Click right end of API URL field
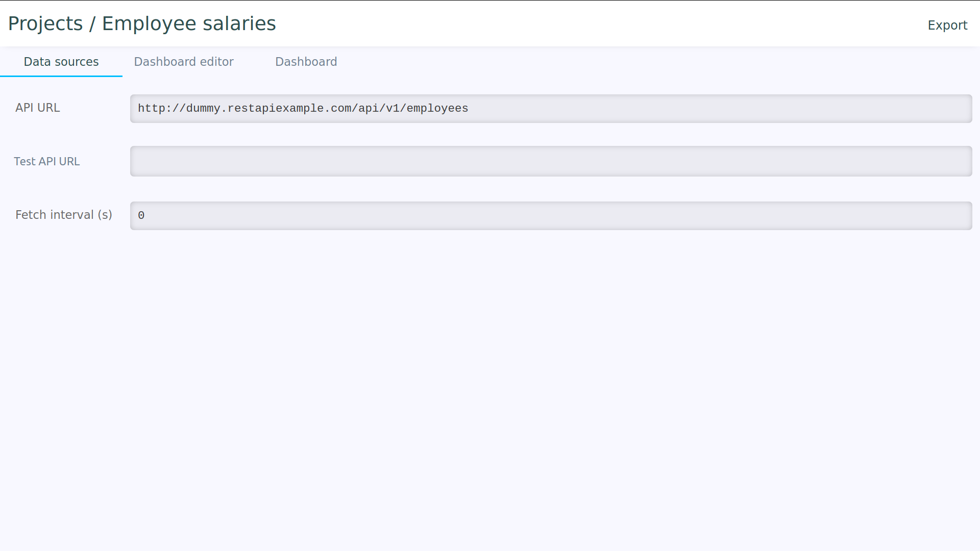Image resolution: width=980 pixels, height=551 pixels. coord(960,109)
